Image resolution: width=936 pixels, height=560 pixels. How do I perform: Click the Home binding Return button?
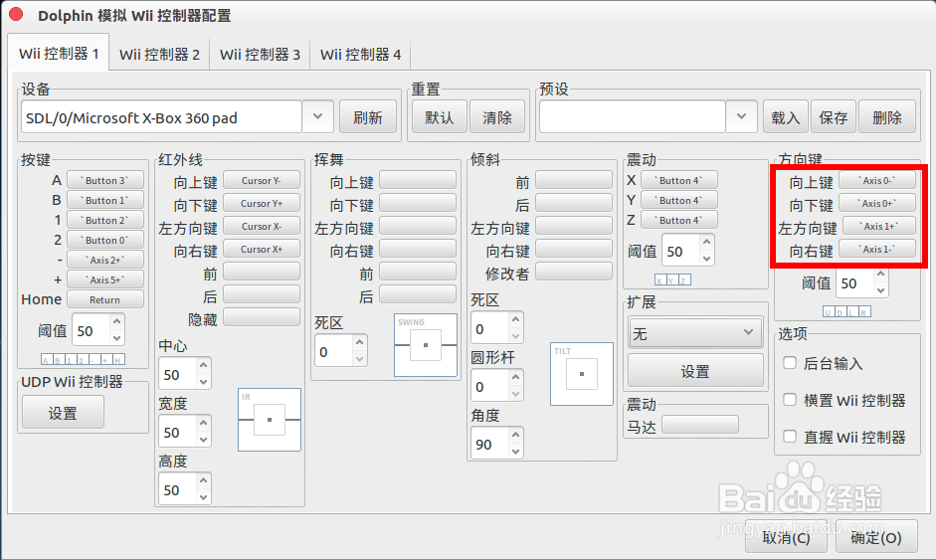105,299
